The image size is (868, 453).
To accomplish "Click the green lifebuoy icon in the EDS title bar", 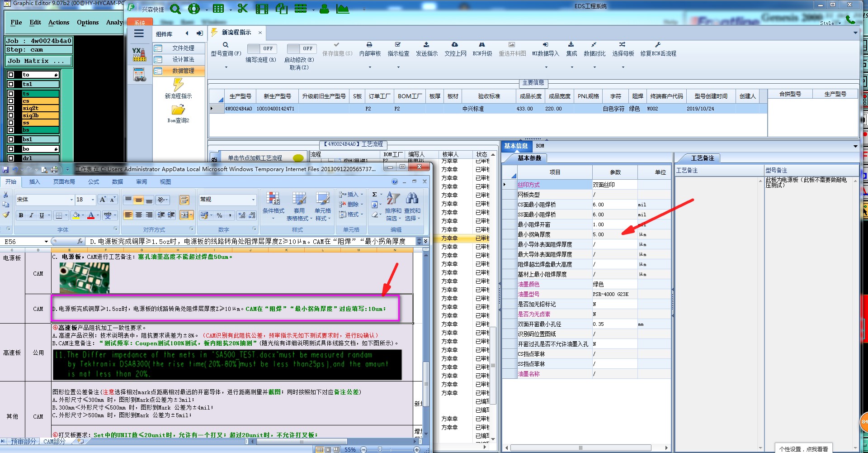I will (194, 9).
